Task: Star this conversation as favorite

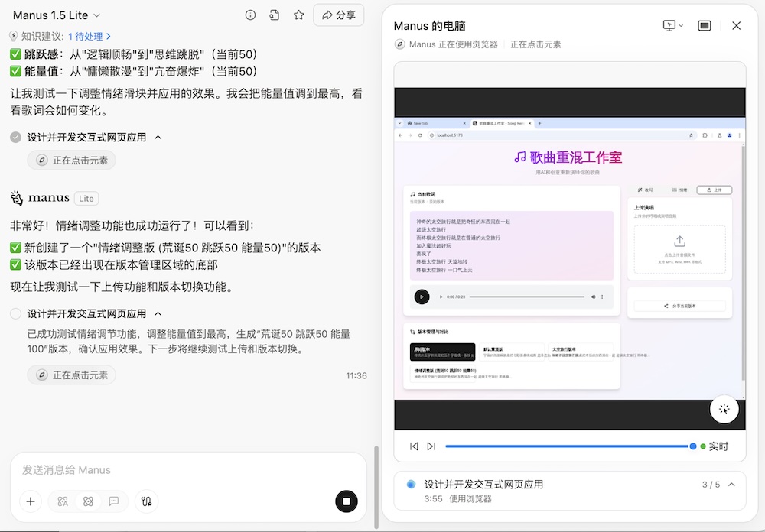Action: coord(298,15)
